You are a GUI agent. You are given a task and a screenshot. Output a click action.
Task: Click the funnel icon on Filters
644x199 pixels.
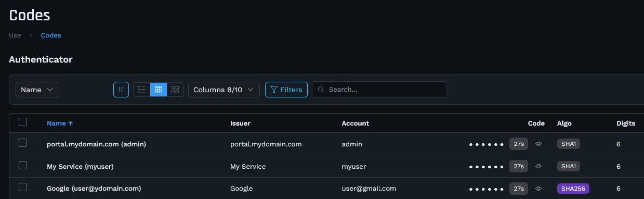273,90
